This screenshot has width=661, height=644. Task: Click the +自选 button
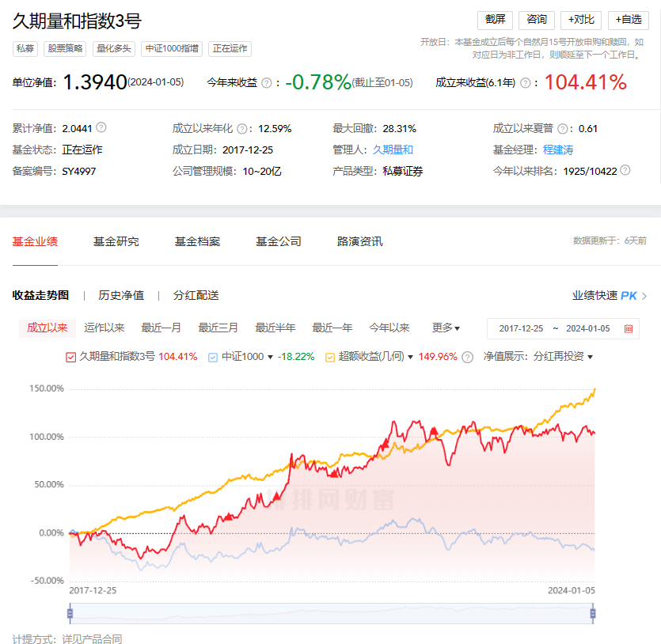(628, 20)
